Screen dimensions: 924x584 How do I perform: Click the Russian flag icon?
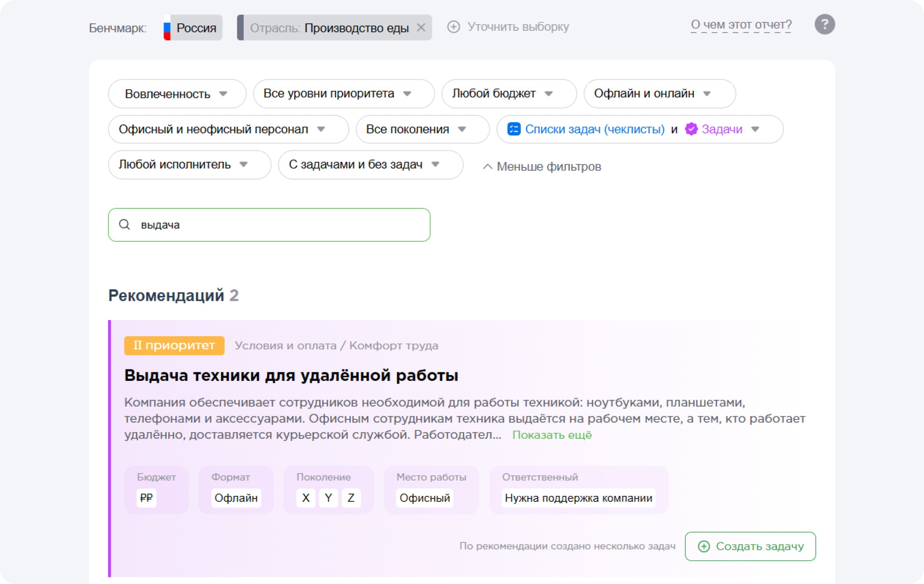[x=167, y=28]
